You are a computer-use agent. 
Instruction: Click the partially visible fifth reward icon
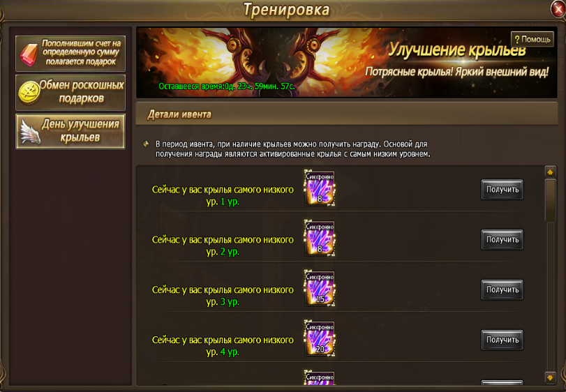point(320,377)
